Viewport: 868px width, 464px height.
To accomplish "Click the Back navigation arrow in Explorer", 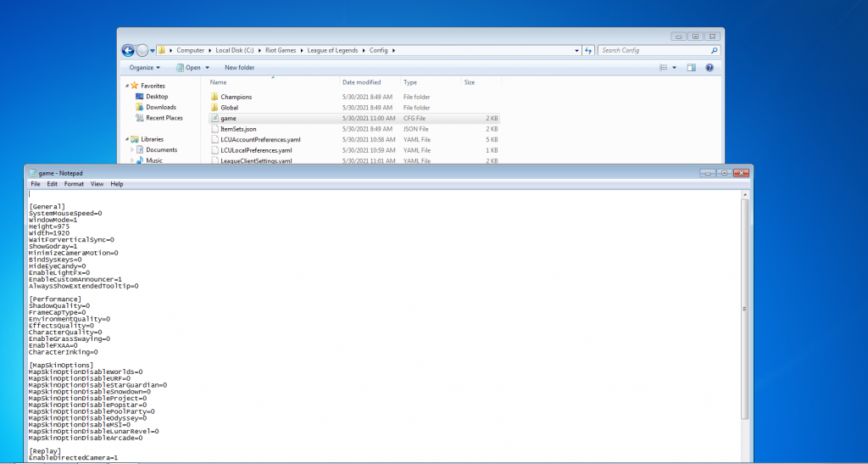I will pos(128,50).
